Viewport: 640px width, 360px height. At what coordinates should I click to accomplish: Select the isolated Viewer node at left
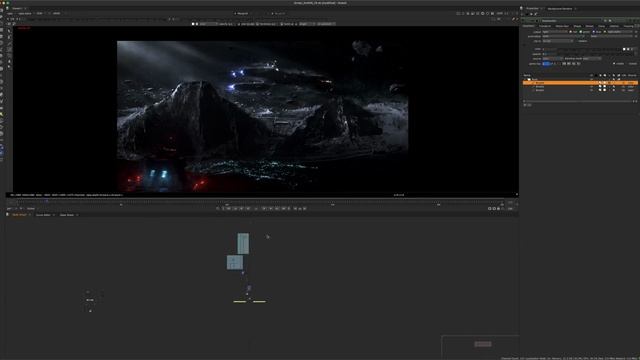point(90,300)
